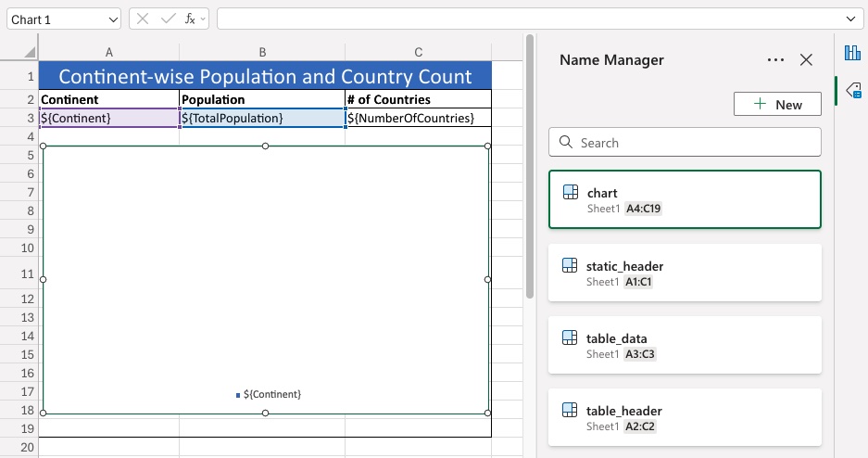Click the A2:C2 range reference
This screenshot has width=868, height=458.
point(640,427)
